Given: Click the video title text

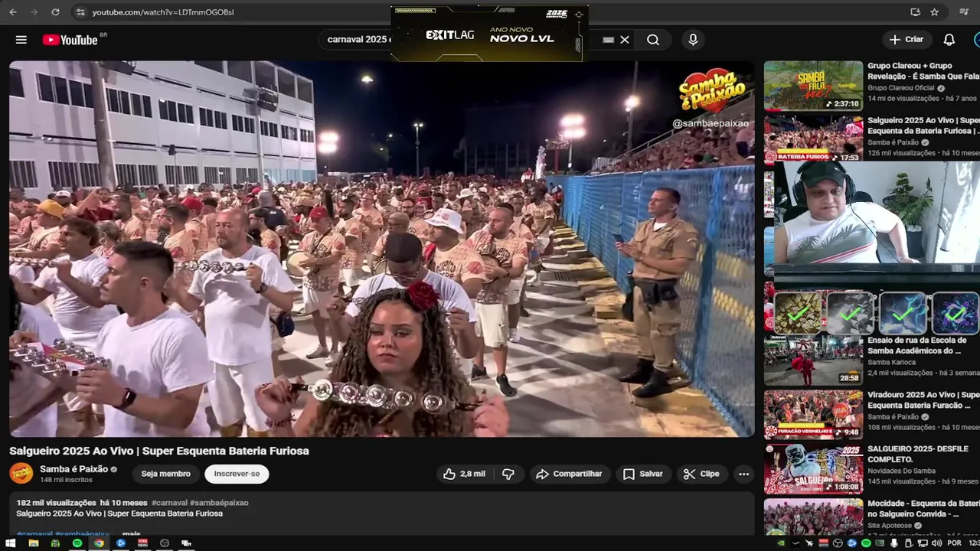Looking at the screenshot, I should [x=159, y=451].
